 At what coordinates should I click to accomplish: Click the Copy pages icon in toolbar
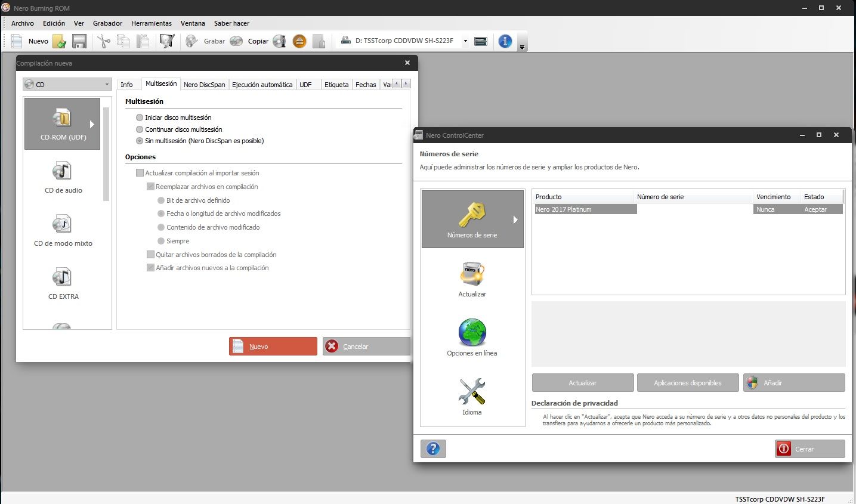[x=123, y=41]
